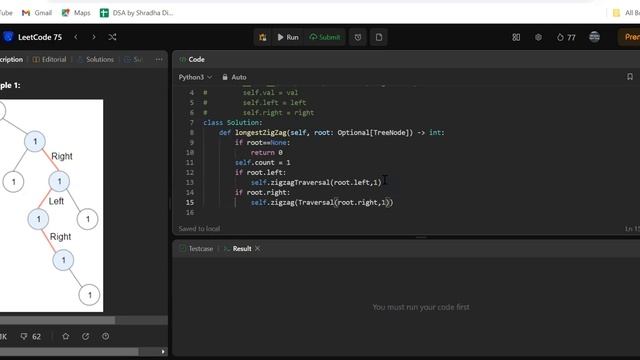Click the horizontal scrollbar under example image
Viewport: 640px width, 360px height.
pos(58,320)
